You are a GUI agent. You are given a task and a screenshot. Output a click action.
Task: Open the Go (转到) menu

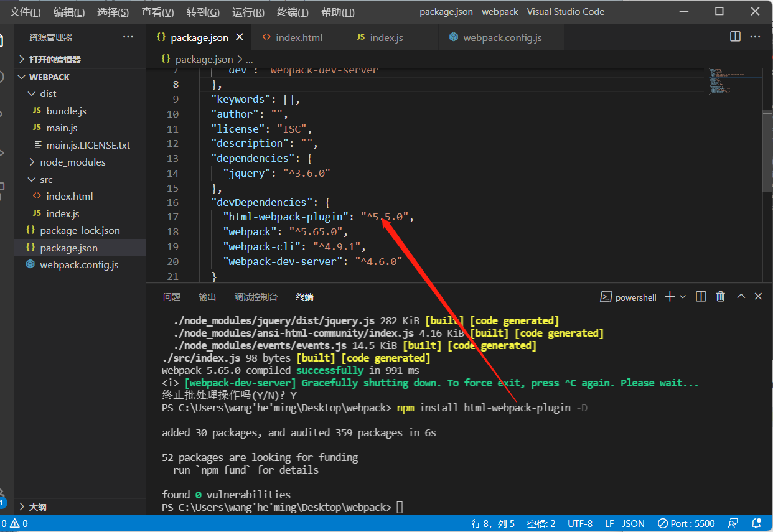click(x=203, y=12)
